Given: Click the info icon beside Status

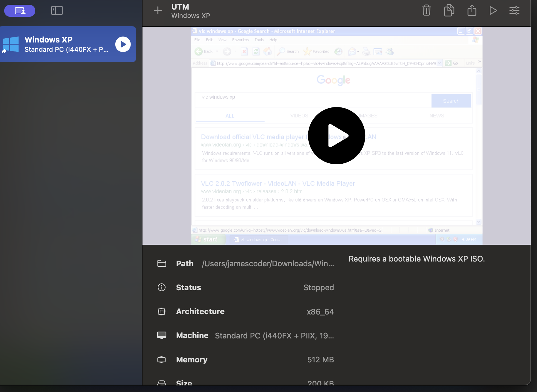Looking at the screenshot, I should [162, 287].
